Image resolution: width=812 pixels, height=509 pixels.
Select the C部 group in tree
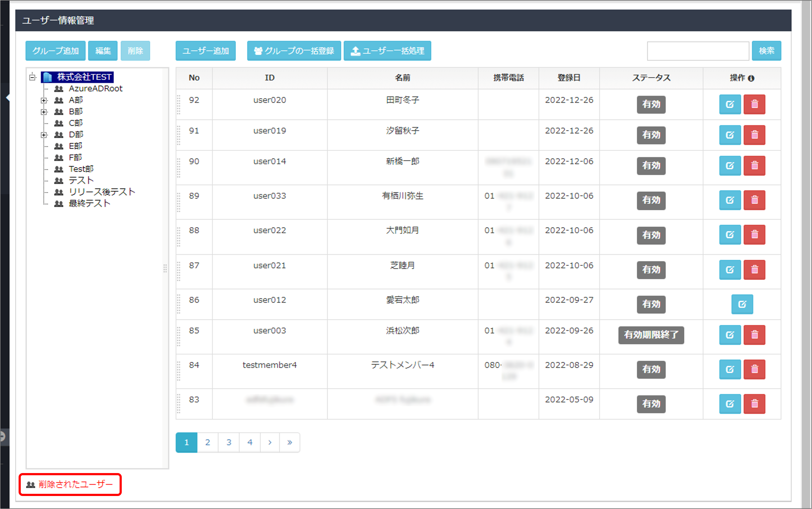click(x=76, y=123)
